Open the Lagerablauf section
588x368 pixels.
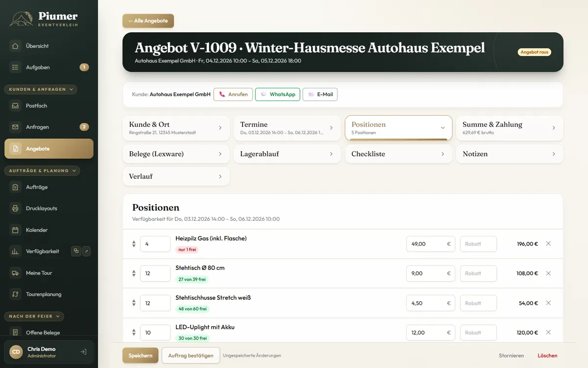(x=287, y=154)
